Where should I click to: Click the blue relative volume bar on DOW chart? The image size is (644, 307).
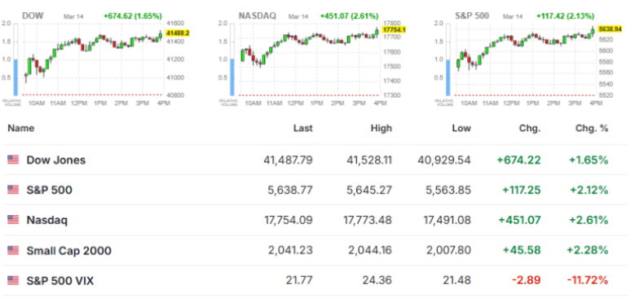16,77
